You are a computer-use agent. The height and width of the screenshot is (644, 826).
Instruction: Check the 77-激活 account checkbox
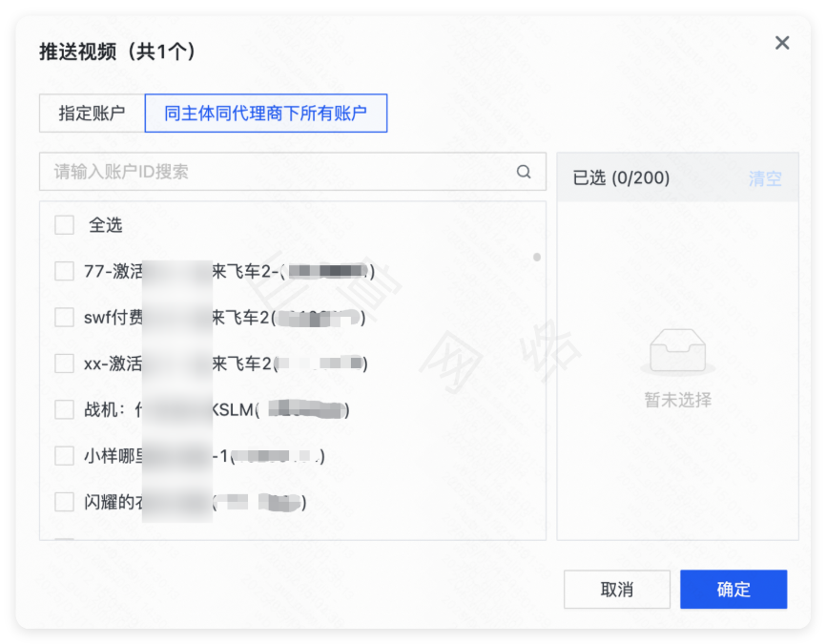point(63,270)
